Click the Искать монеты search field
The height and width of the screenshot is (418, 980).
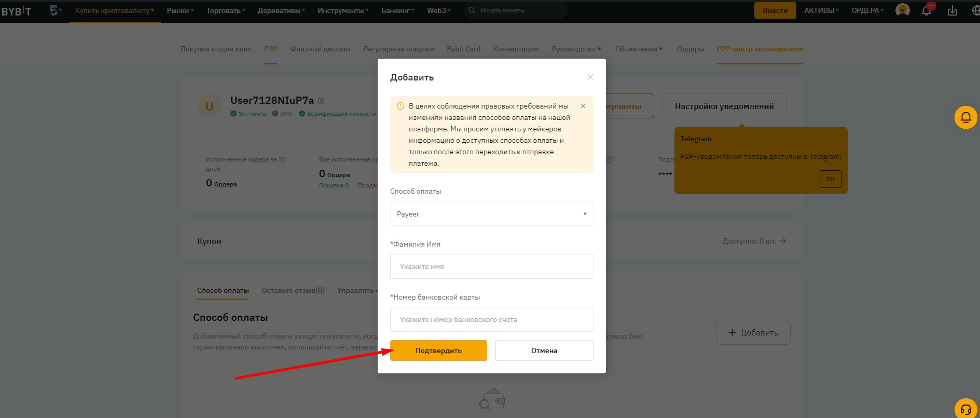point(515,10)
